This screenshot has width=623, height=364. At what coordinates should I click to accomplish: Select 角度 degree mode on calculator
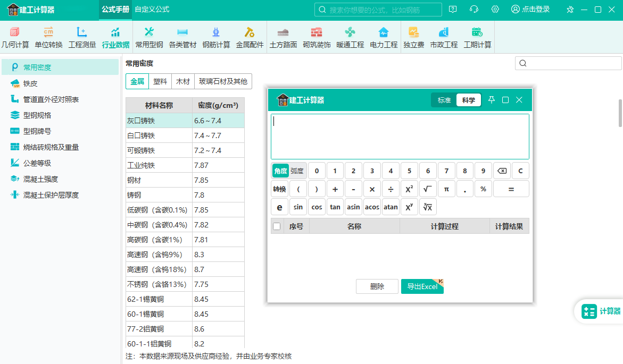point(280,171)
